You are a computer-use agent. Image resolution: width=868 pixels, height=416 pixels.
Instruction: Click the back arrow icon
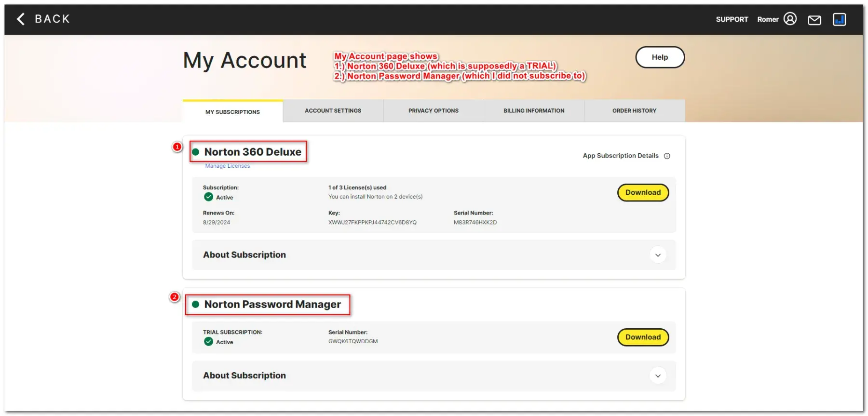click(x=21, y=19)
